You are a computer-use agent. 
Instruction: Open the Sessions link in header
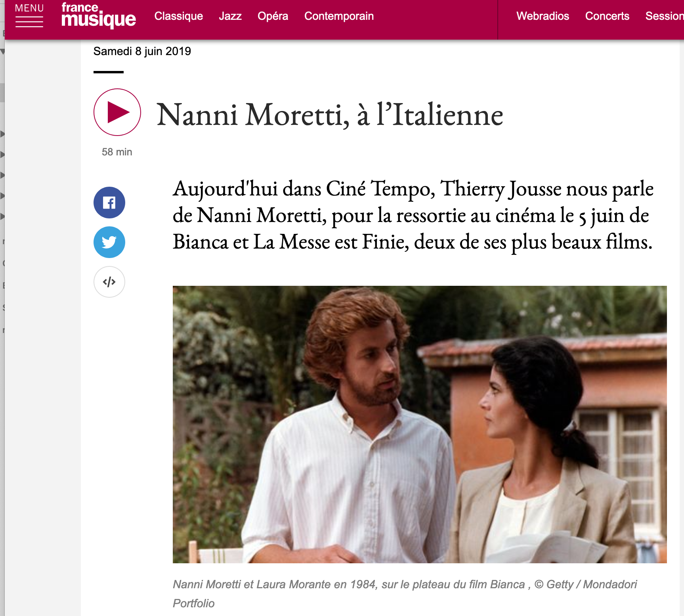pos(665,16)
